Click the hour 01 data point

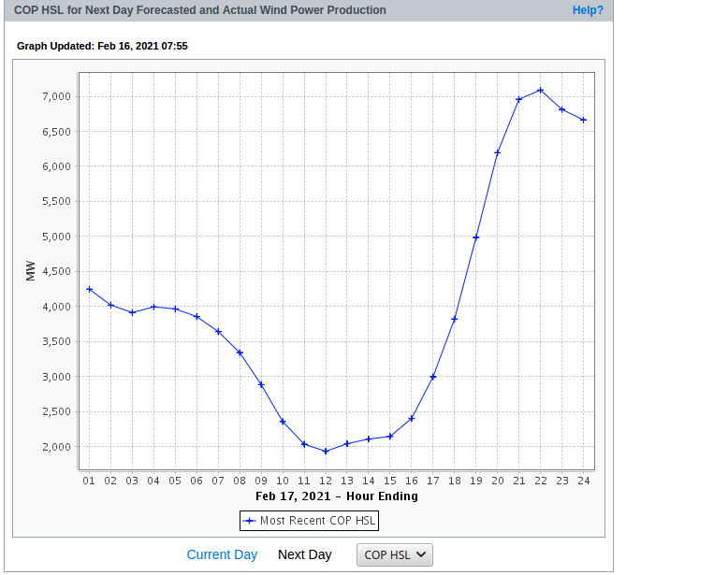pyautogui.click(x=89, y=290)
